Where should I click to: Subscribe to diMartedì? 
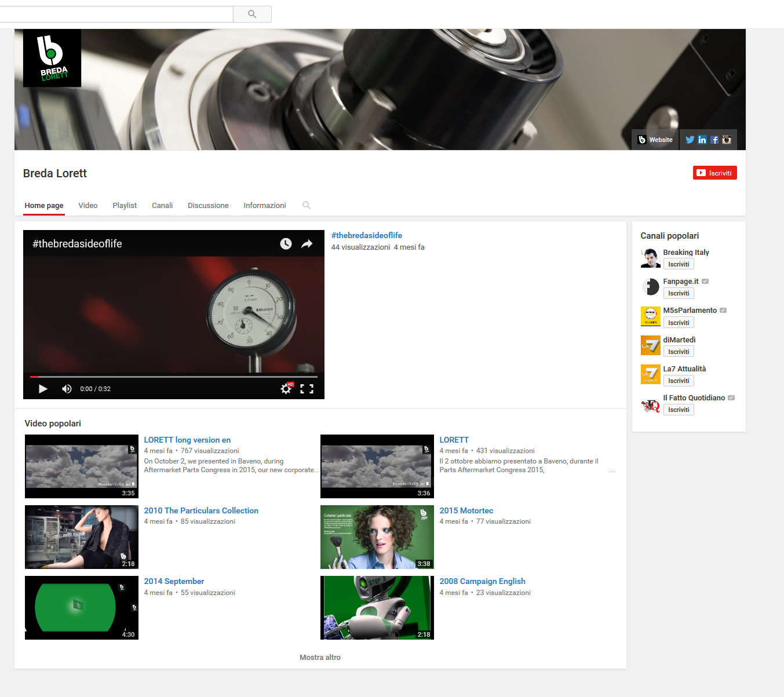pyautogui.click(x=679, y=352)
